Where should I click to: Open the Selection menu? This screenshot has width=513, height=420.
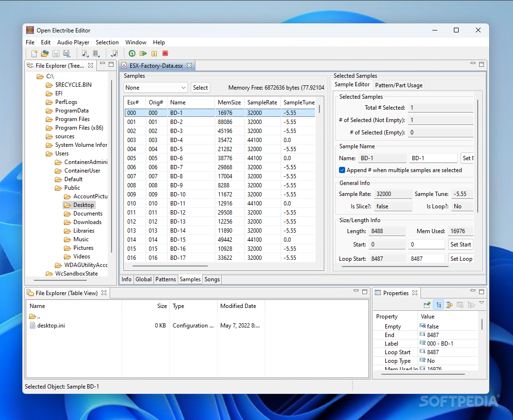pos(107,42)
